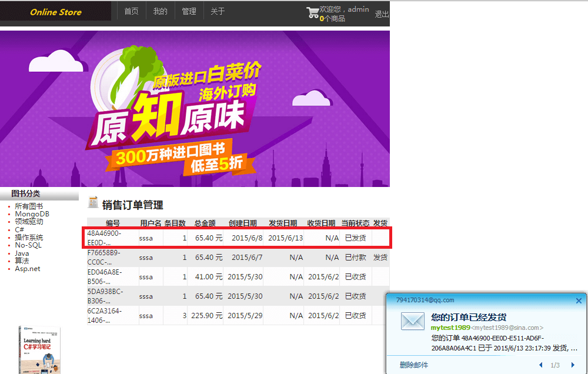Click the sales order management page icon
The image size is (588, 374).
coord(93,202)
